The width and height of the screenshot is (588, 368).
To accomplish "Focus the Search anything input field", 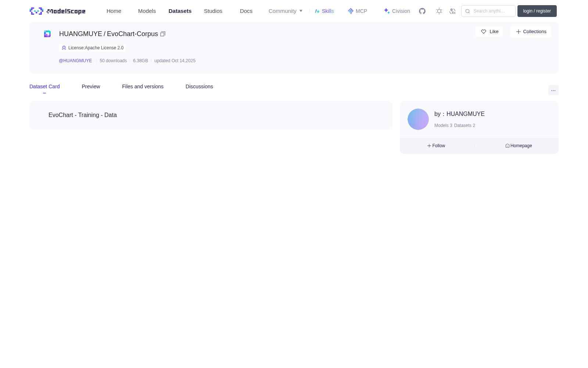I will [x=488, y=11].
